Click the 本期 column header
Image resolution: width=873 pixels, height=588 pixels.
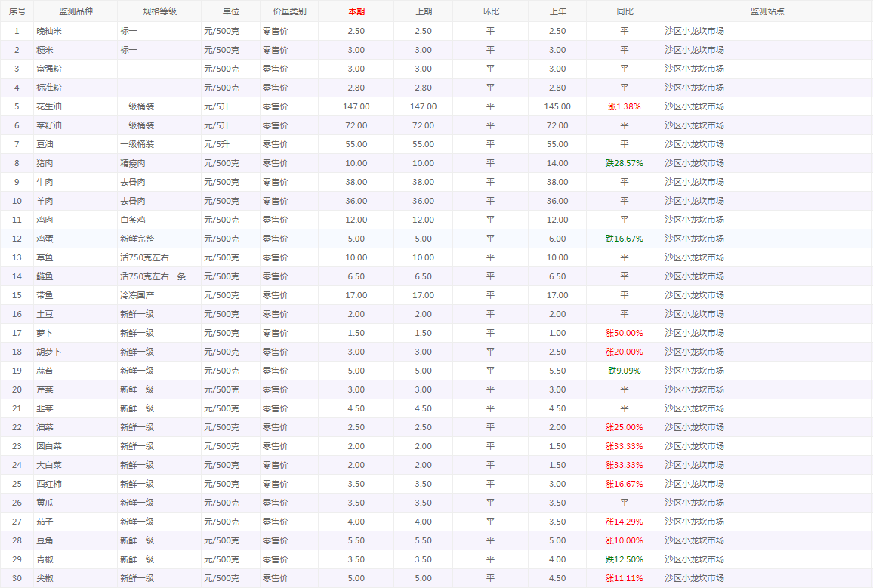(356, 11)
